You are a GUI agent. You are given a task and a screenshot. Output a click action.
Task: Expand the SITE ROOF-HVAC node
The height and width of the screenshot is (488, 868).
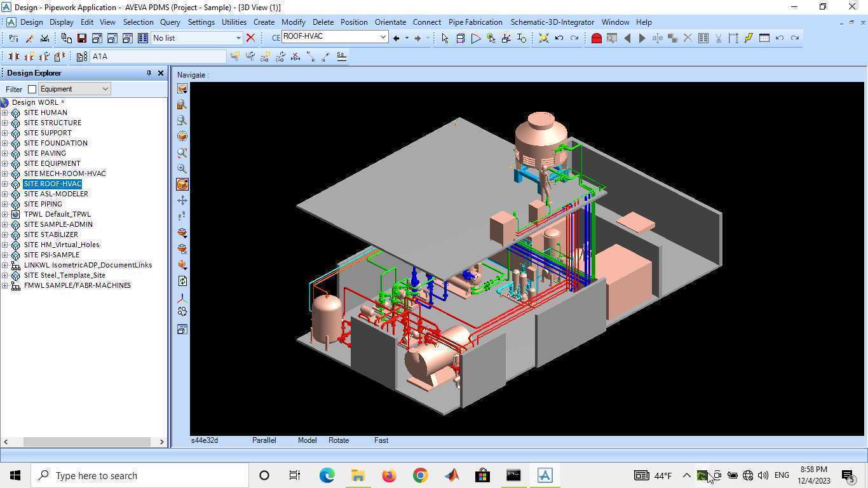click(5, 184)
